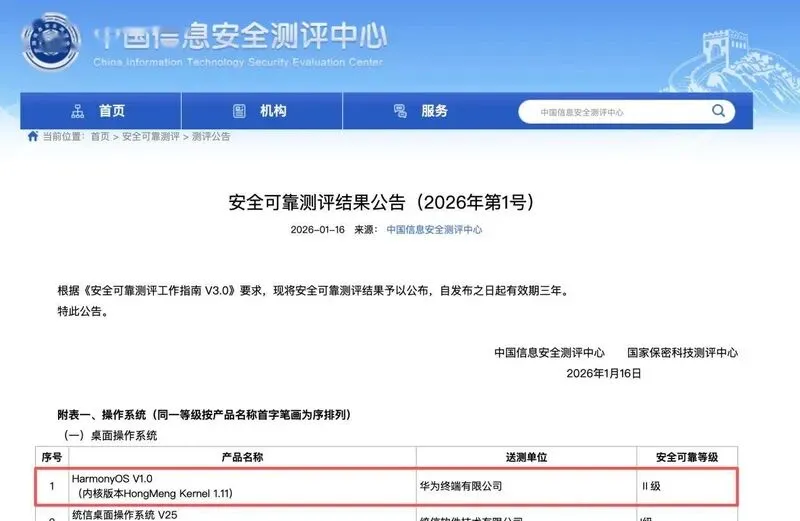This screenshot has width=800, height=521.
Task: Click English subtitle China Information Technology Security
Action: [238, 62]
